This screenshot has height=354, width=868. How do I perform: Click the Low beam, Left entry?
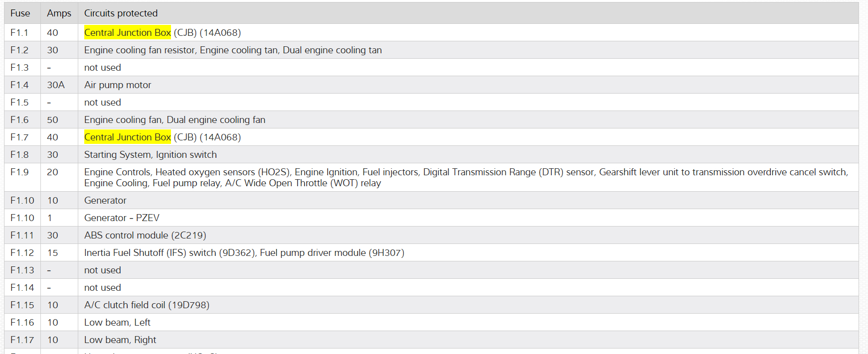click(117, 323)
